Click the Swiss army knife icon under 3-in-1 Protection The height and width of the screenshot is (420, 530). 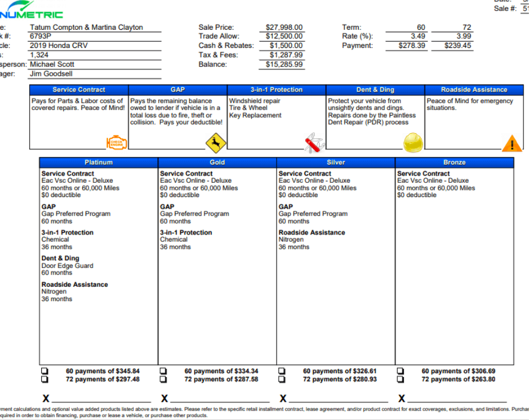click(315, 143)
